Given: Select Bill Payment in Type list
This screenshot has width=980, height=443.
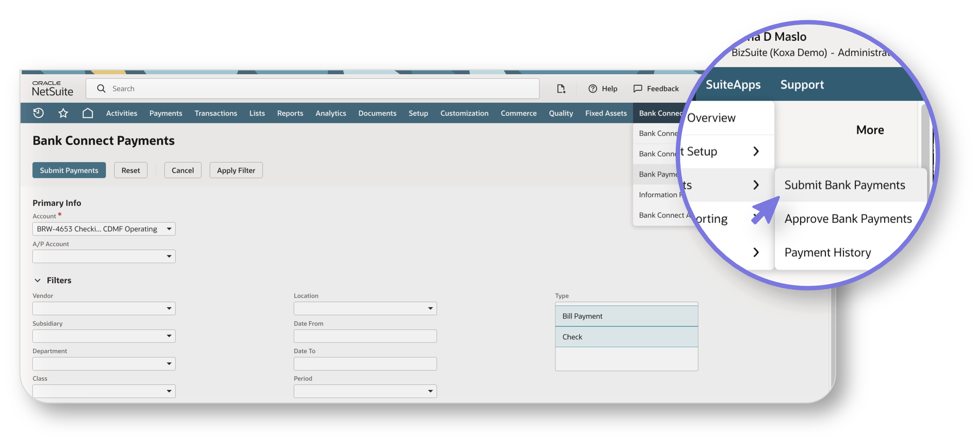Looking at the screenshot, I should pos(627,316).
